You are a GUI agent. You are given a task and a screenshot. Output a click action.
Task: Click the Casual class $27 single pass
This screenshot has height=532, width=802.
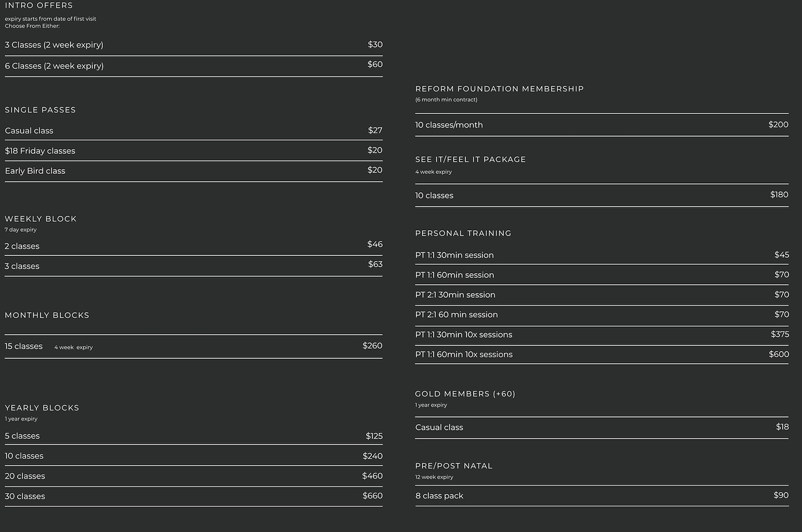click(194, 130)
